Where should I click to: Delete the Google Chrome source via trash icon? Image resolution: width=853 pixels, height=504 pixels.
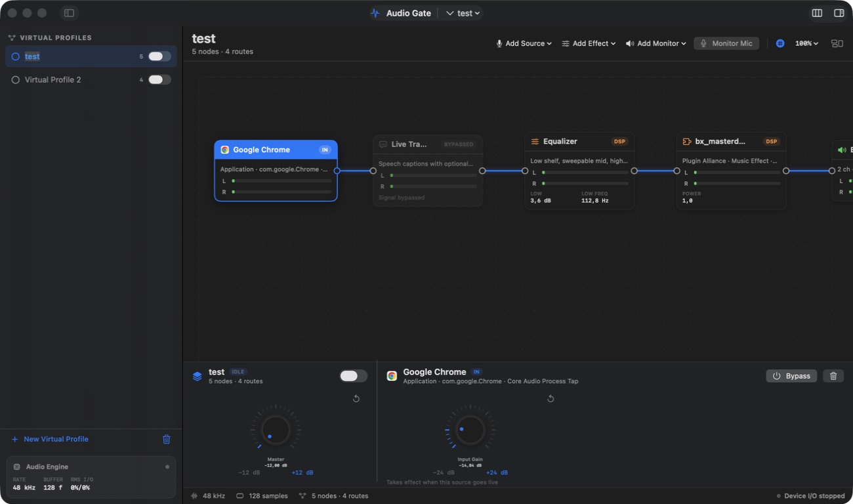coord(833,376)
